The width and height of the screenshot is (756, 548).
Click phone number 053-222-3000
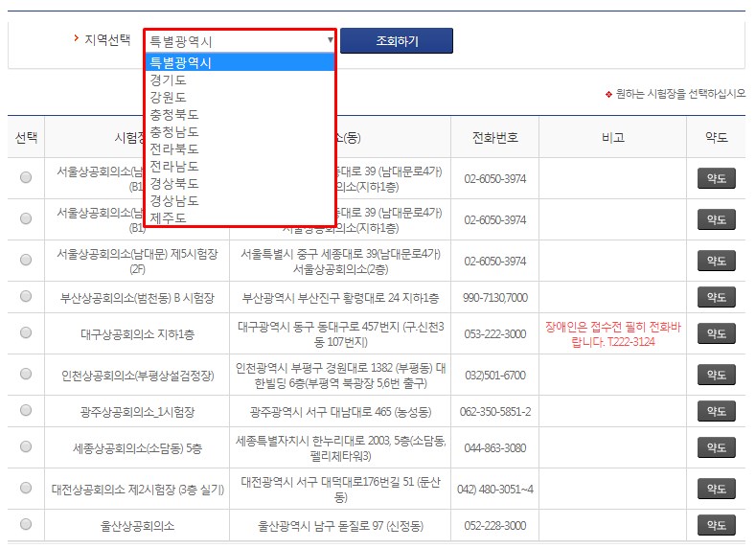click(x=495, y=334)
